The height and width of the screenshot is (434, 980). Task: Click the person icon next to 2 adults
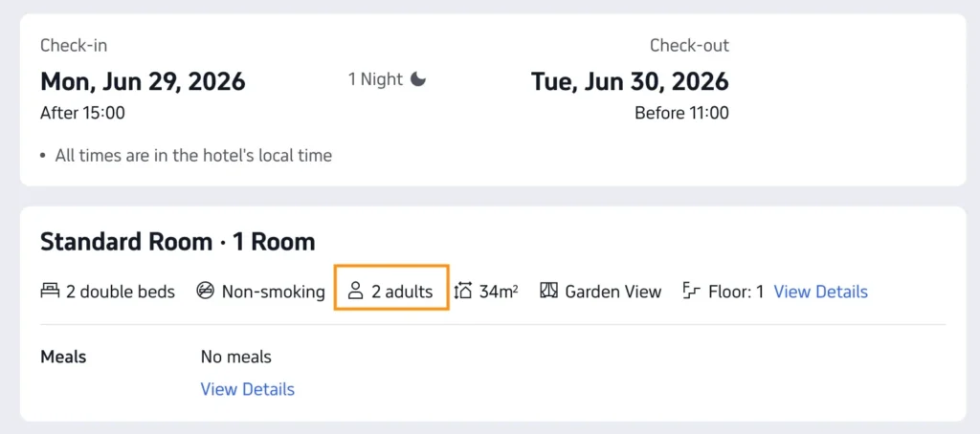tap(356, 291)
